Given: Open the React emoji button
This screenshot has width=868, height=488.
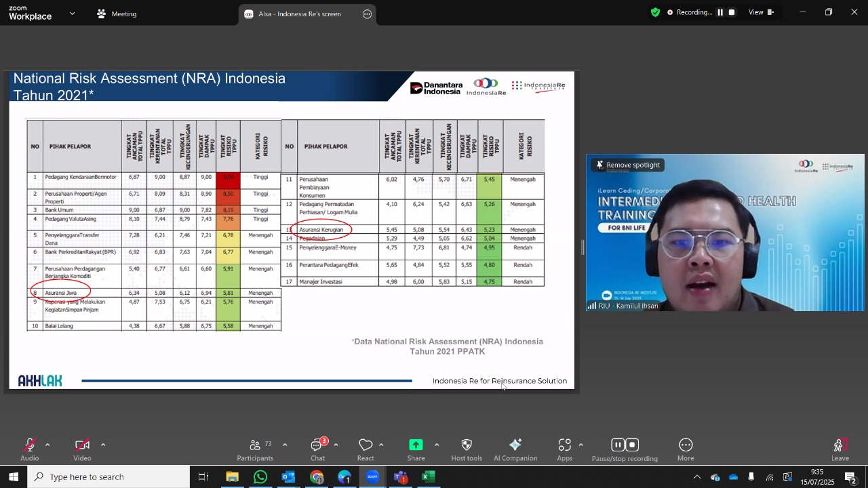Looking at the screenshot, I should click(366, 445).
